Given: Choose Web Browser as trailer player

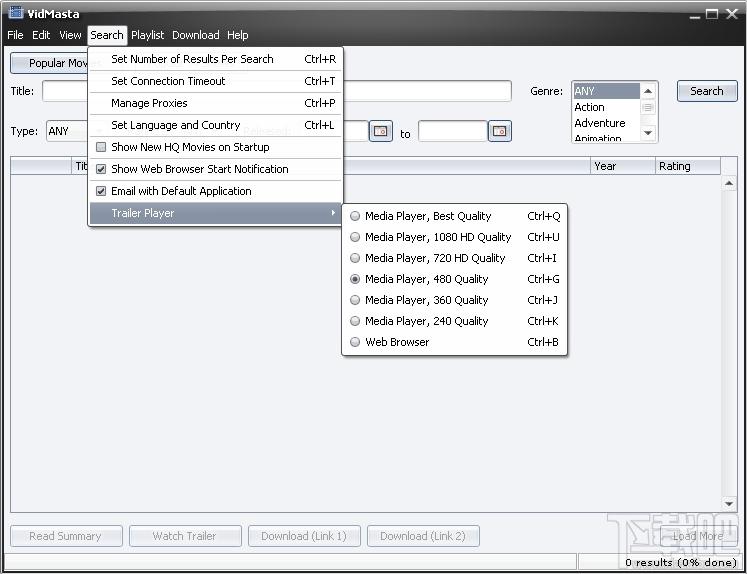Looking at the screenshot, I should 454,342.
